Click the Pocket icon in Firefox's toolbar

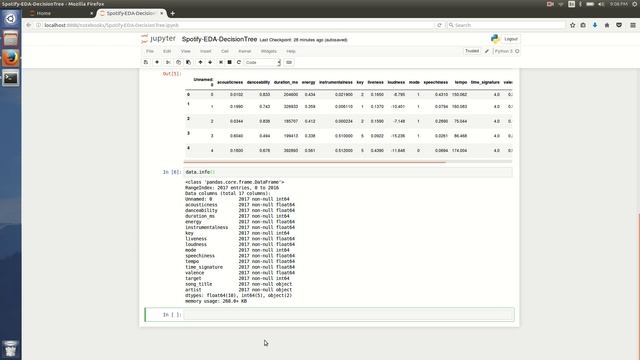tap(619, 25)
